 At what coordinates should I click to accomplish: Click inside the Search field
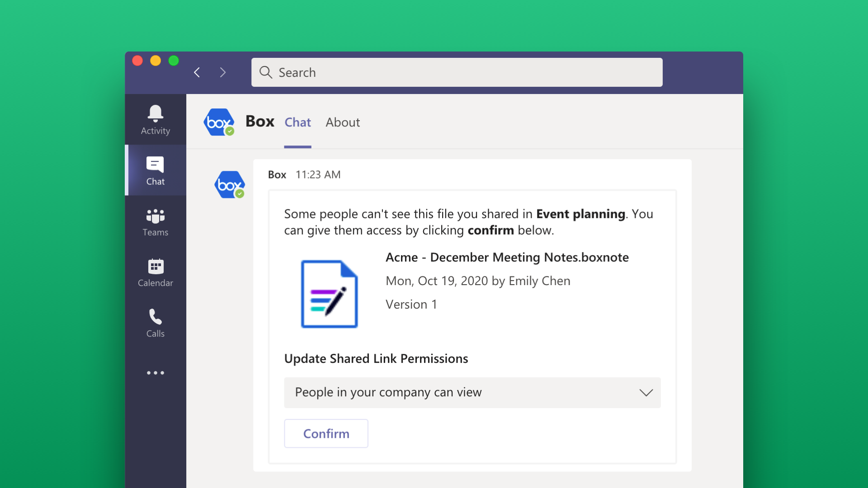point(452,72)
